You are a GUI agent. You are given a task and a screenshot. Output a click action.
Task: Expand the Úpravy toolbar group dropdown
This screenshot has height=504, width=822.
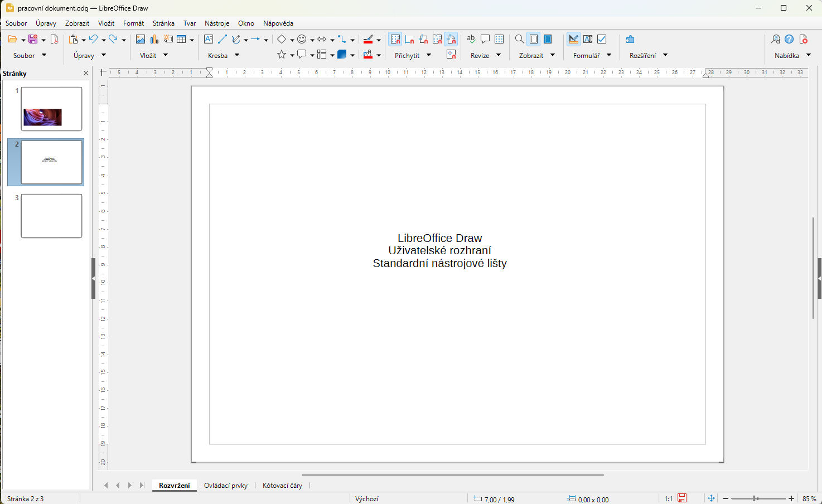[x=104, y=55]
